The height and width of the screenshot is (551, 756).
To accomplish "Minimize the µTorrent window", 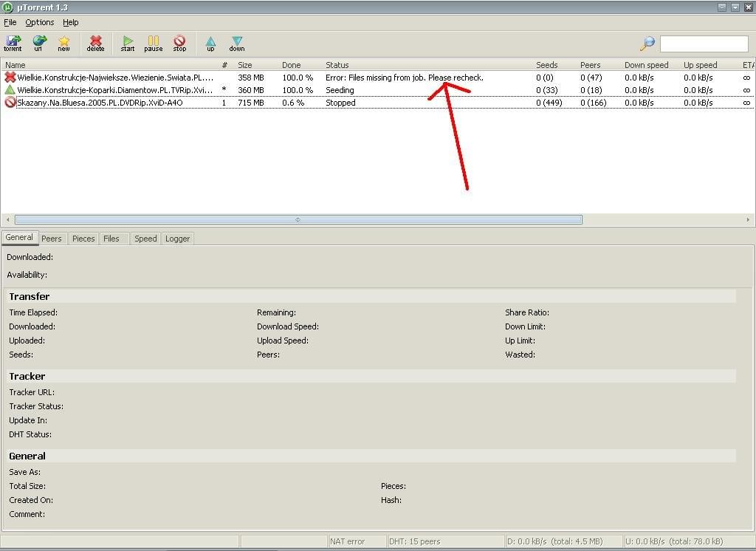I will tap(722, 7).
